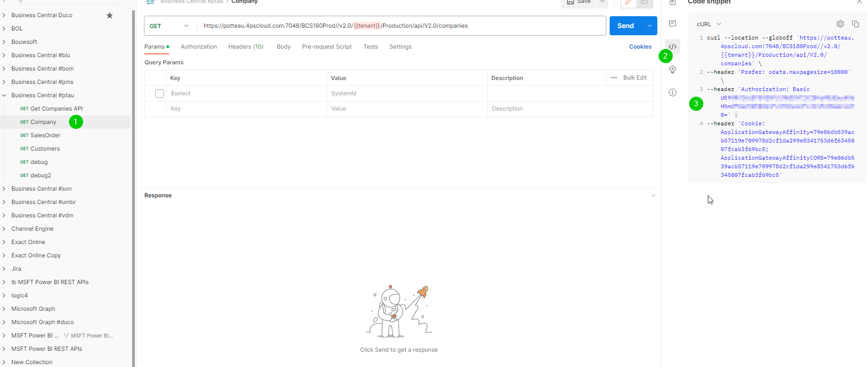The width and height of the screenshot is (868, 367).
Task: Open the Customers request
Action: click(45, 149)
